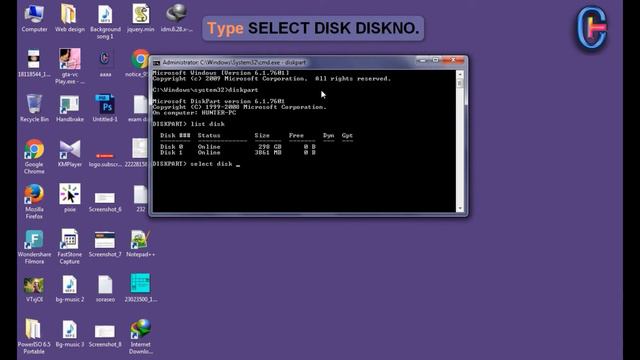Launch Internet Download Manager shortcut
This screenshot has width=640, height=360.
tap(140, 336)
